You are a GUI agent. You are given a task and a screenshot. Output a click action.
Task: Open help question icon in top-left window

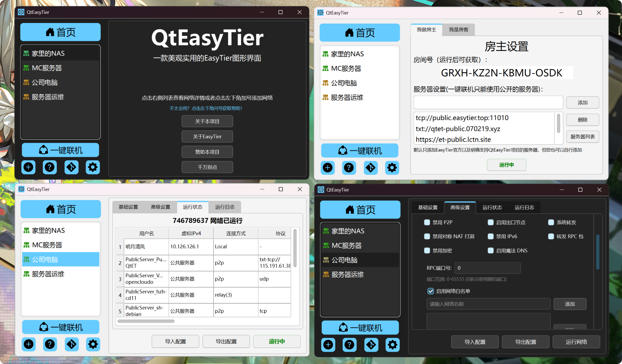[x=50, y=167]
